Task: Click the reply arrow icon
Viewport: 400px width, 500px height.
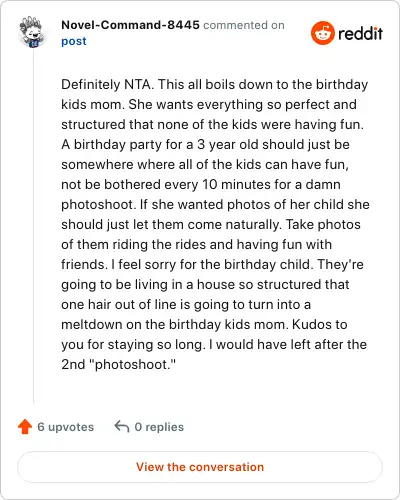Action: (x=122, y=426)
